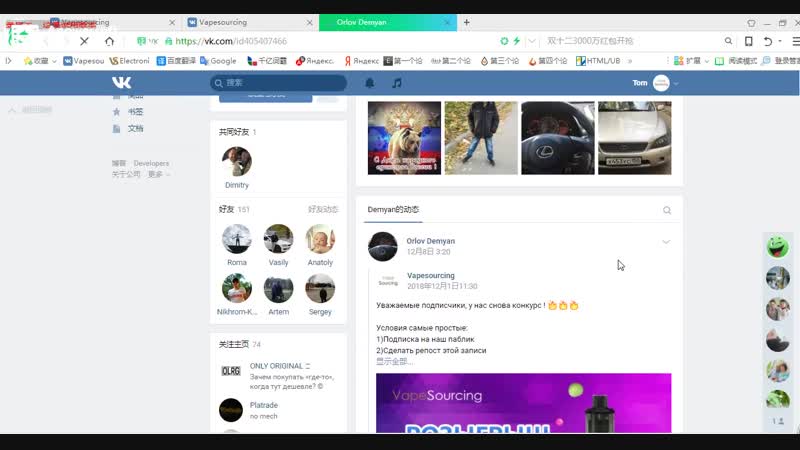Viewport: 800px width, 450px height.
Task: Click the VK logo in header
Action: point(121,82)
